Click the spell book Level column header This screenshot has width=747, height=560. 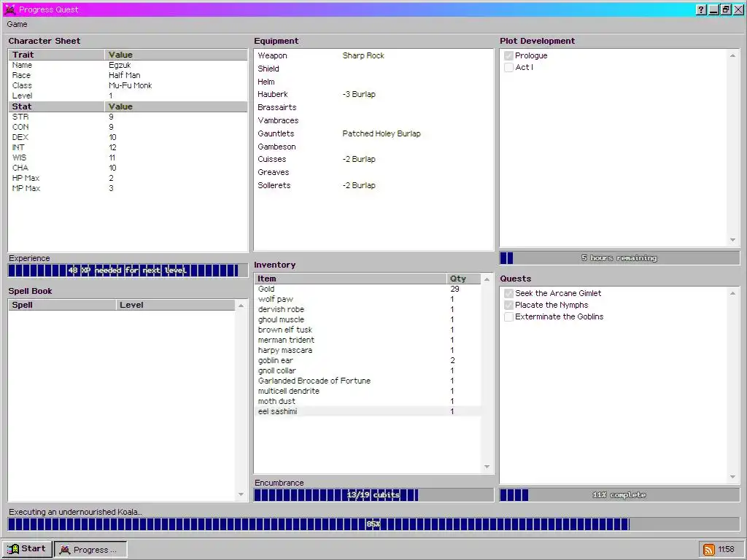175,305
